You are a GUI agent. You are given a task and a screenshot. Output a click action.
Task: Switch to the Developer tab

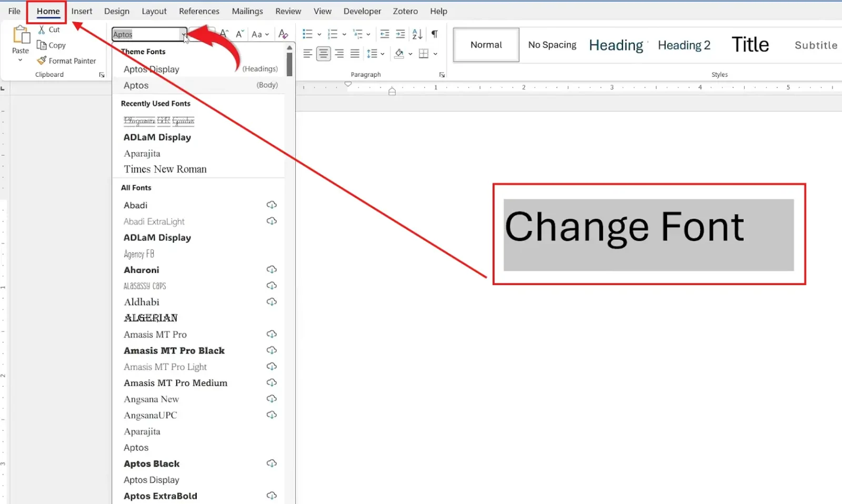click(362, 11)
